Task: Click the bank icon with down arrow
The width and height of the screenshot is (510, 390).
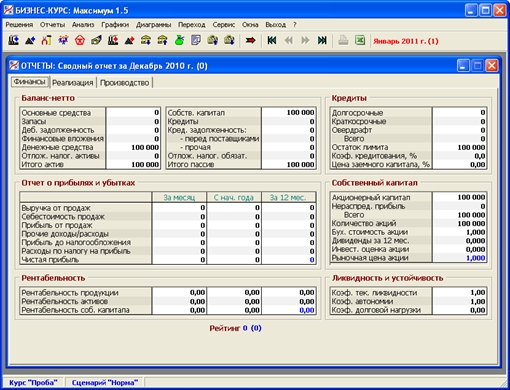Action: pos(146,41)
